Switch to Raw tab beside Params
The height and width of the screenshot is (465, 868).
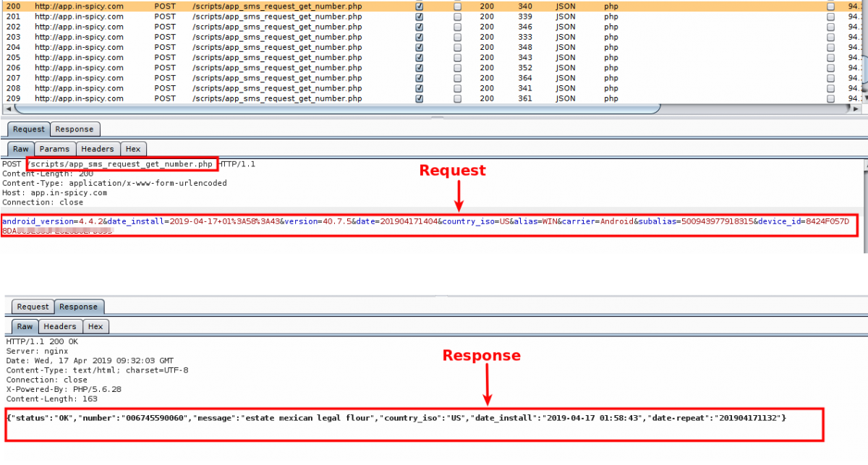[22, 149]
